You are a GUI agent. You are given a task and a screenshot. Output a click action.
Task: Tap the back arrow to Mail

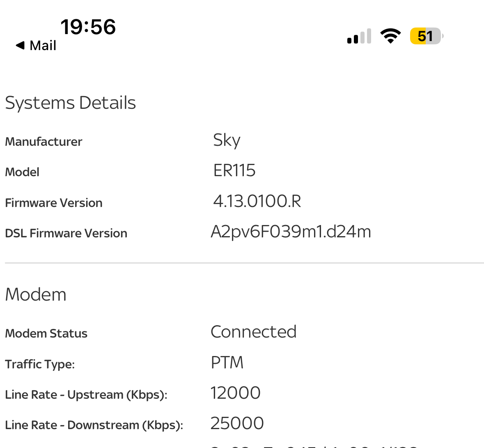(20, 45)
